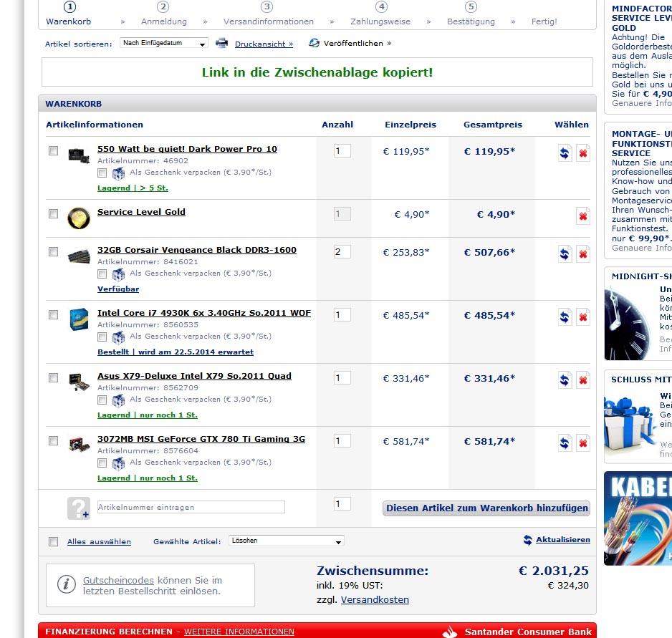Click the Veröffentlichen share icon
Image resolution: width=672 pixels, height=638 pixels.
click(x=314, y=43)
